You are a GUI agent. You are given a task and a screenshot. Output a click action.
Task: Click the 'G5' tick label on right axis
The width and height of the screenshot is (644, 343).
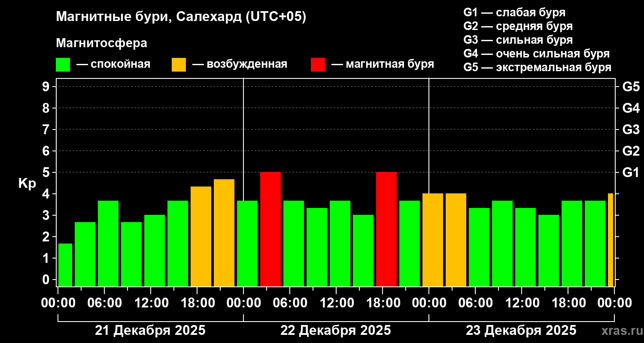click(631, 87)
